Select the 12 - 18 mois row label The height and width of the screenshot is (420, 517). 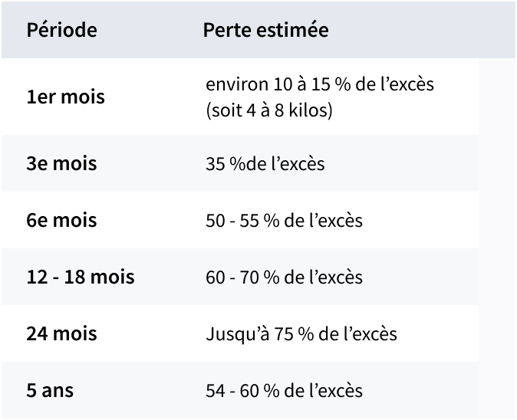(x=81, y=277)
